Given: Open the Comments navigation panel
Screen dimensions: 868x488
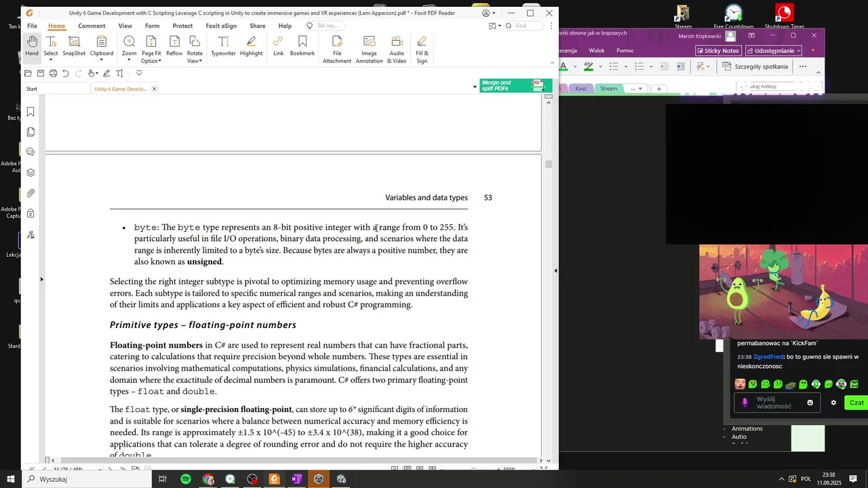Looking at the screenshot, I should pyautogui.click(x=31, y=152).
